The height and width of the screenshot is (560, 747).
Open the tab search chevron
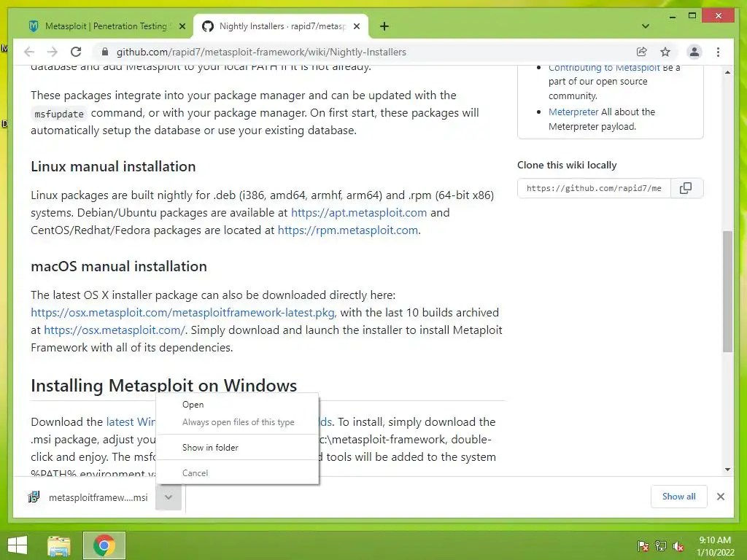coord(645,26)
